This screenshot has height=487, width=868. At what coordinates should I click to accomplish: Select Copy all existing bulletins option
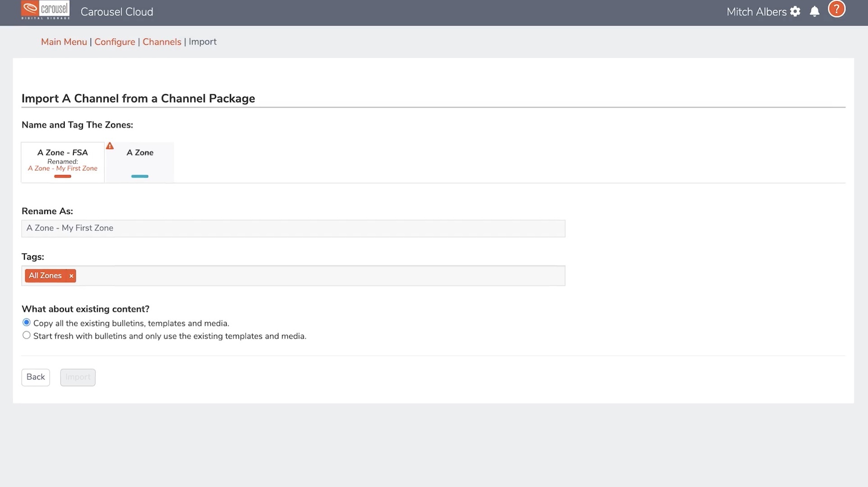coord(27,323)
